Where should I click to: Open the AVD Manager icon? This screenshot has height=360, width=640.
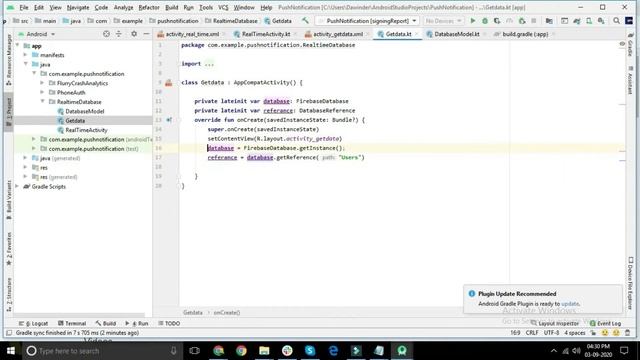589,20
